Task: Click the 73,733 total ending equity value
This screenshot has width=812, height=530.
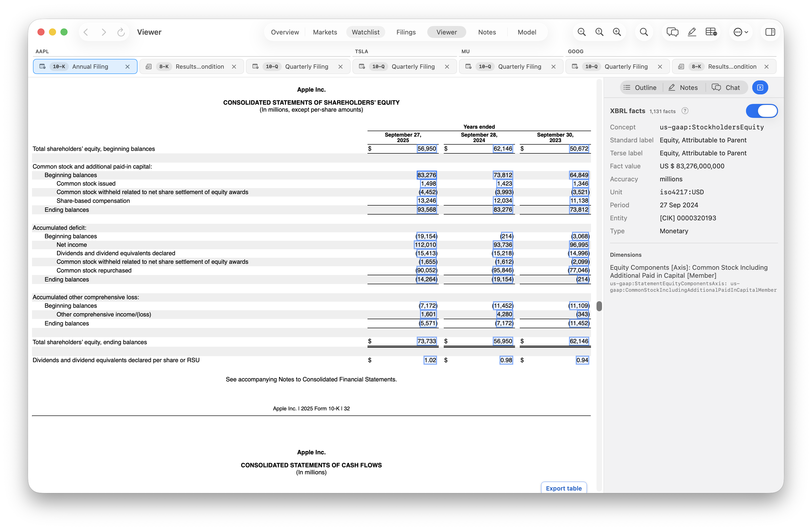Action: click(426, 341)
